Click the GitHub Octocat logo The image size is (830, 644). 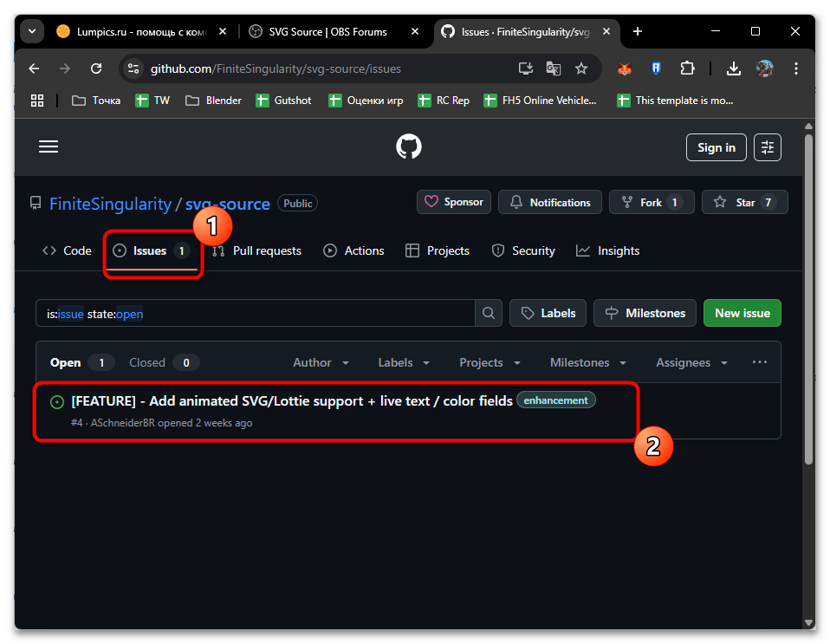click(408, 147)
